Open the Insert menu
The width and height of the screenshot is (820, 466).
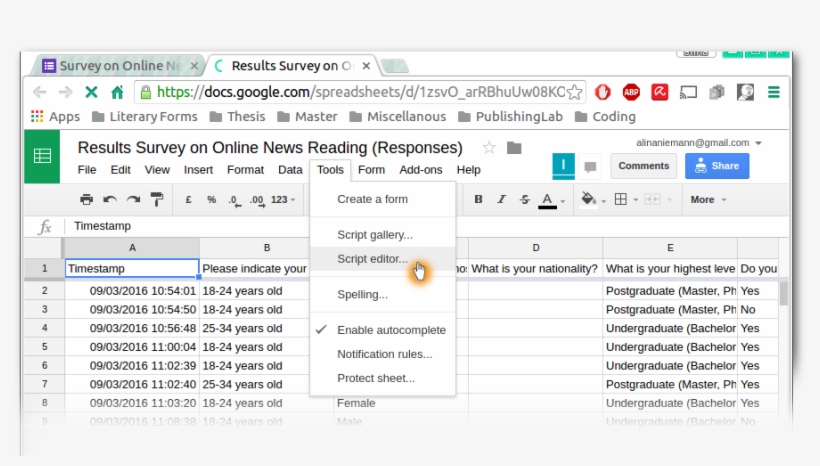pos(198,170)
